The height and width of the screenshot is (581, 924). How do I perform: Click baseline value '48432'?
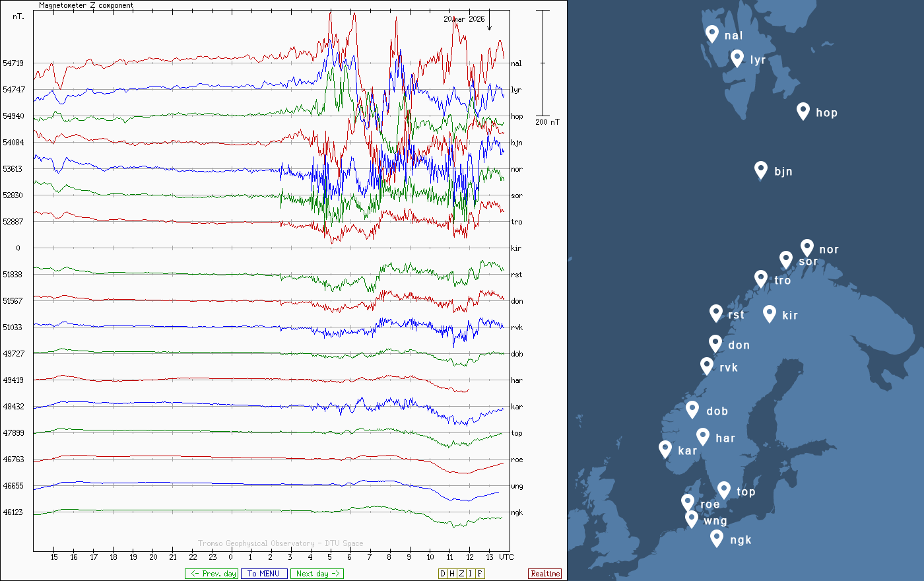tap(13, 407)
